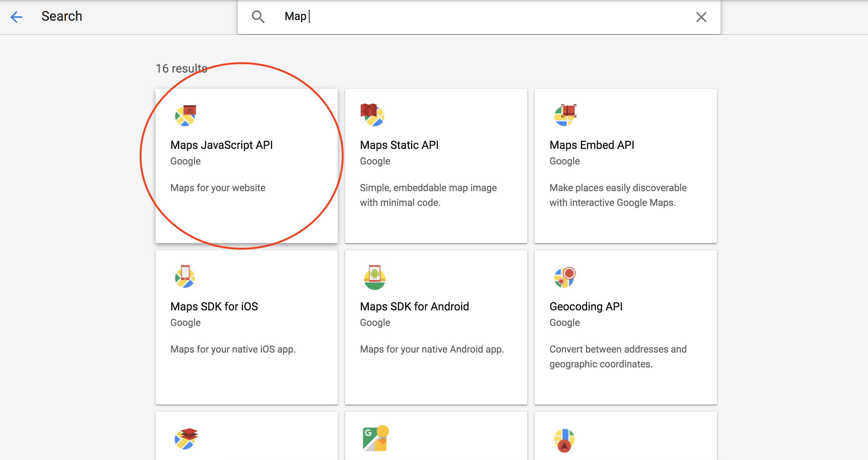Click the Maps SDK for Android icon
This screenshot has width=868, height=460.
pyautogui.click(x=375, y=277)
